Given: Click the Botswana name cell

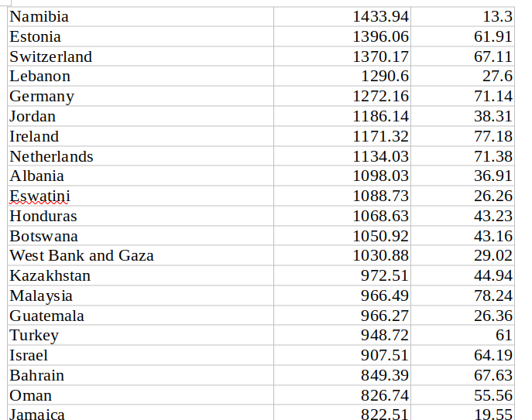Looking at the screenshot, I should point(140,236).
